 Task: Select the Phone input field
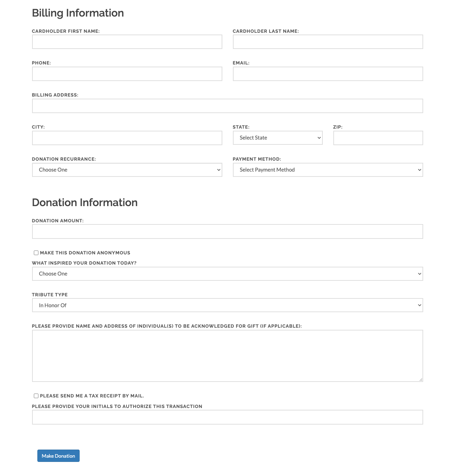(127, 74)
